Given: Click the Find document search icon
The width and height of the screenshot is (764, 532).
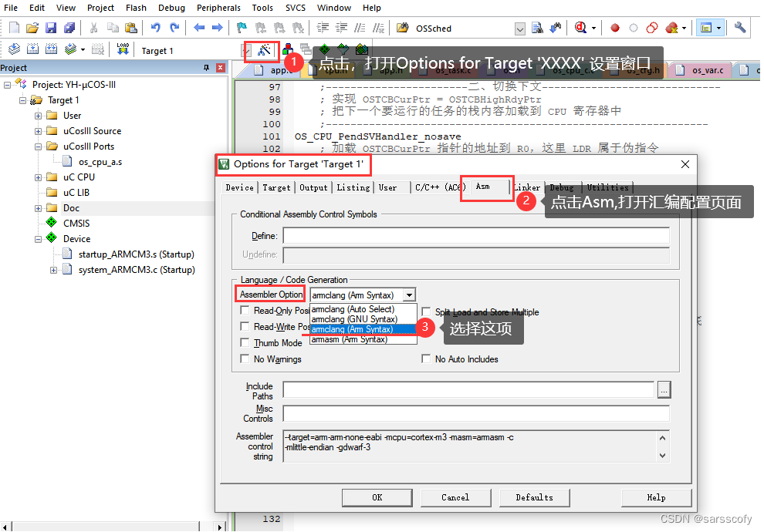Looking at the screenshot, I should pyautogui.click(x=537, y=28).
